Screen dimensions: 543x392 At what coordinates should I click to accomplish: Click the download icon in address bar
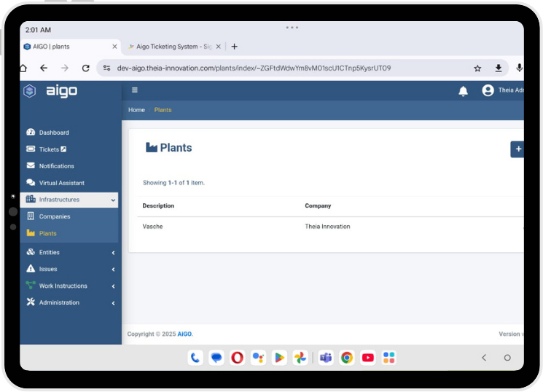click(x=499, y=68)
